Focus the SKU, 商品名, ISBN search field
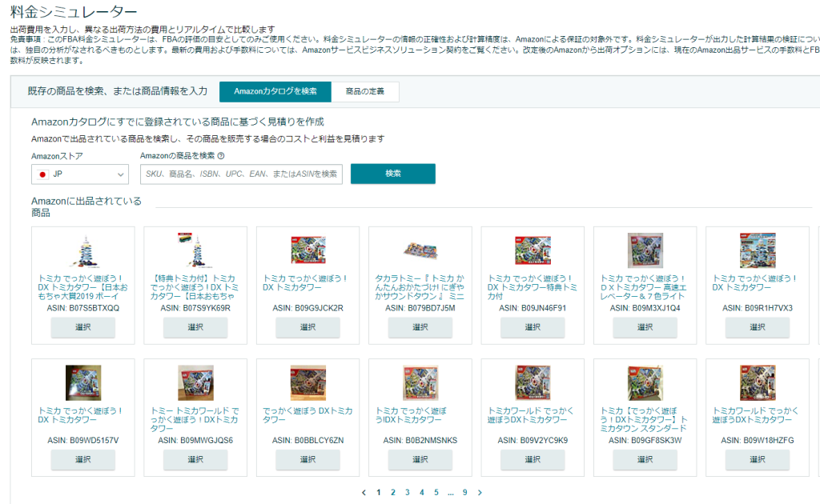 coord(241,174)
